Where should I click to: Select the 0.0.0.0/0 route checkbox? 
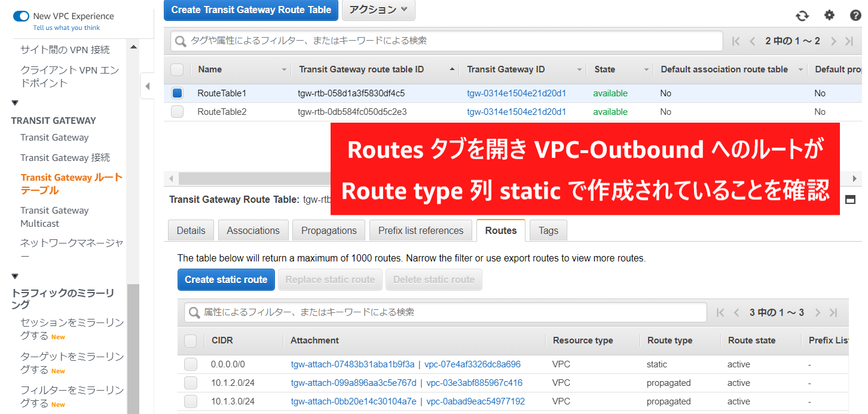coord(191,364)
